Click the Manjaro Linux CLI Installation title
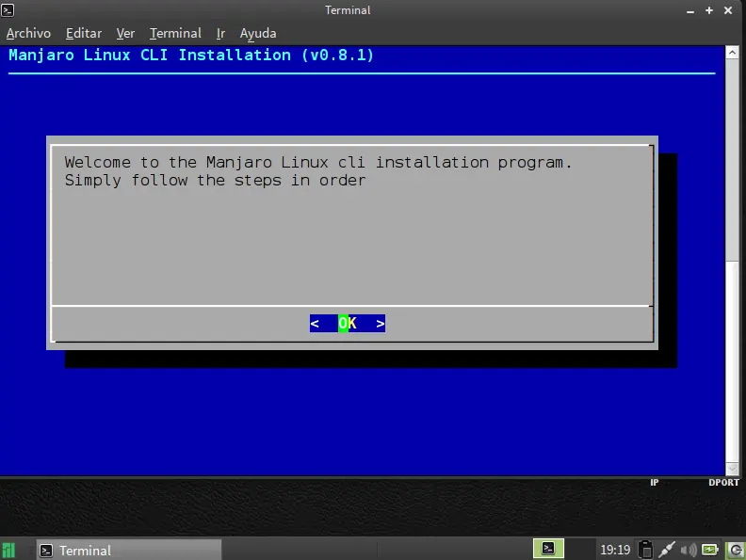The width and height of the screenshot is (746, 560). coord(191,56)
